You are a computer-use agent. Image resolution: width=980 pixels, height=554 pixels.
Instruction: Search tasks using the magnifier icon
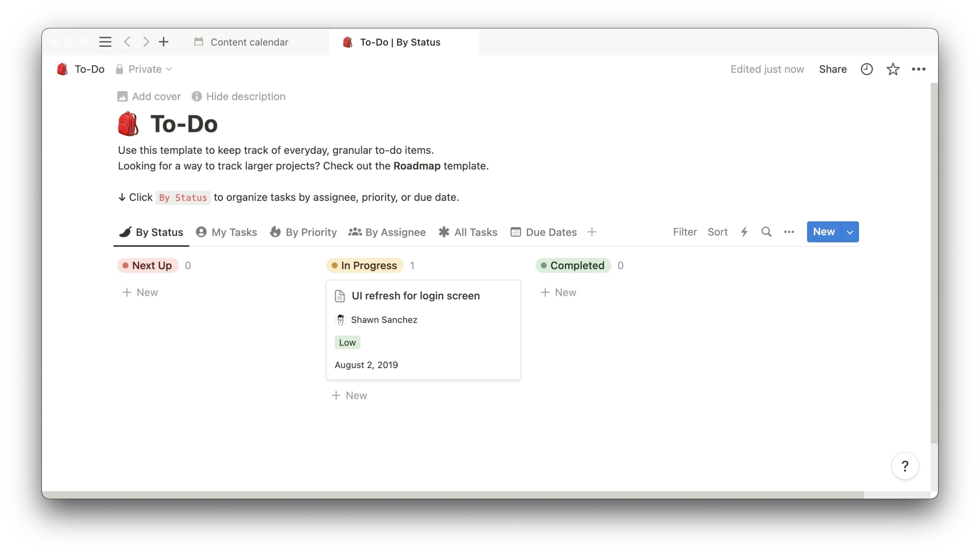tap(766, 232)
